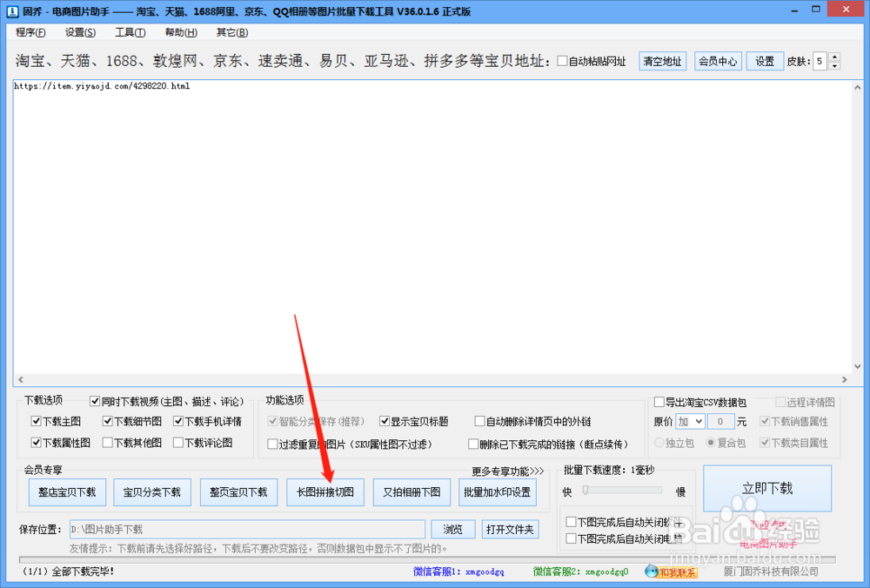870x588 pixels.
Task: Toggle 显示宝贝标题 checkbox
Action: tap(384, 422)
